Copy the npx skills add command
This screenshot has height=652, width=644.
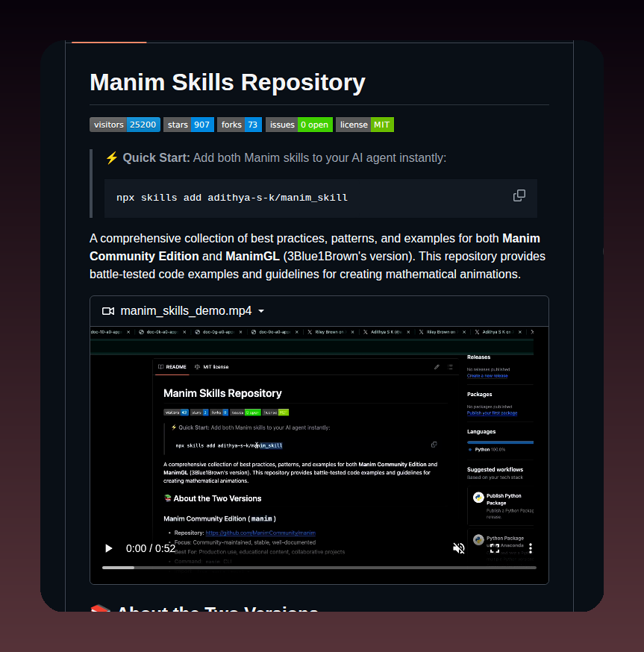tap(519, 195)
